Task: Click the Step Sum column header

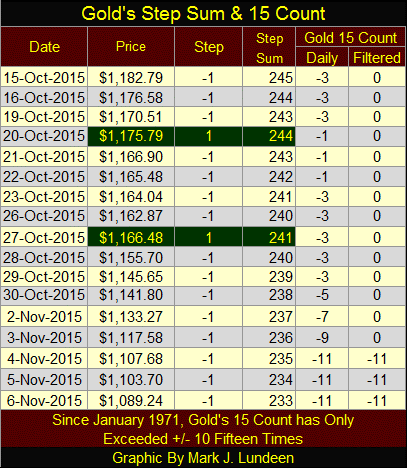Action: click(269, 47)
